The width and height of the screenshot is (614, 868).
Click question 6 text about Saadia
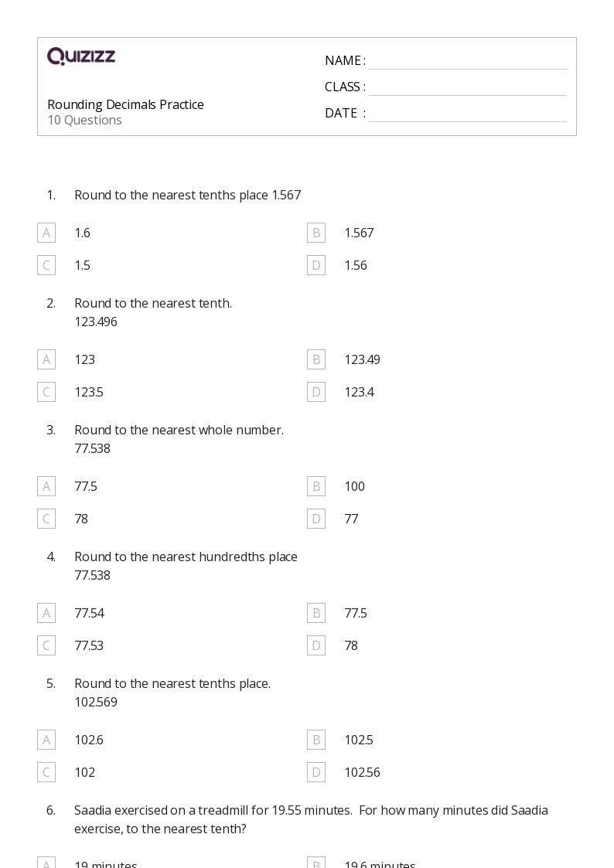tap(311, 819)
